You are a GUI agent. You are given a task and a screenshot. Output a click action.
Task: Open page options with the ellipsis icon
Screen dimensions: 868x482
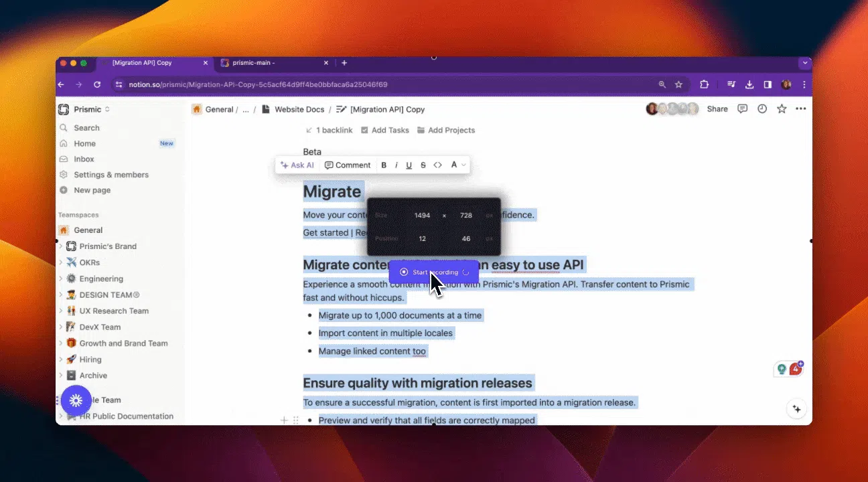tap(800, 108)
